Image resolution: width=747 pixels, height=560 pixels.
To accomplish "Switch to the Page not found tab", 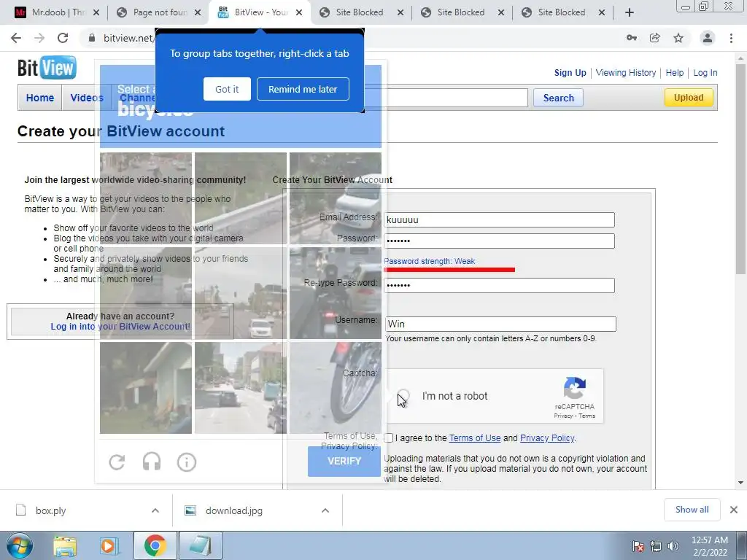I will tap(158, 12).
